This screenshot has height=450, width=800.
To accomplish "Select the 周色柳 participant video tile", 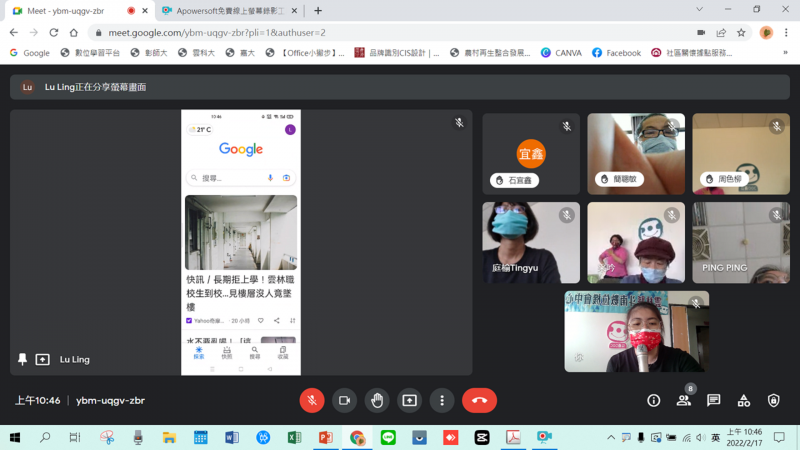I will (x=741, y=154).
